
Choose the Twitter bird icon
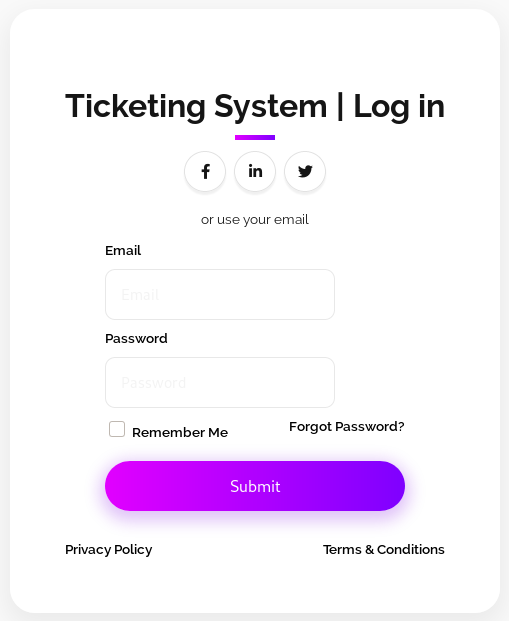305,171
